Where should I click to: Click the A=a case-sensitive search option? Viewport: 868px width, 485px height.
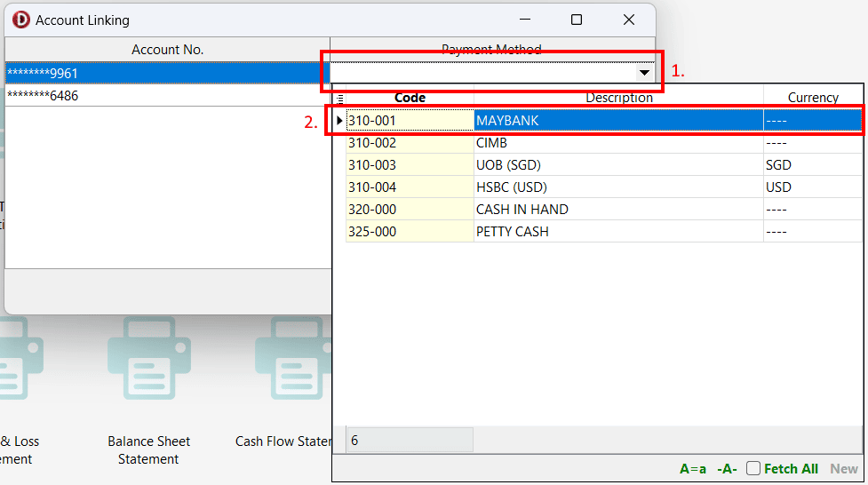[693, 469]
